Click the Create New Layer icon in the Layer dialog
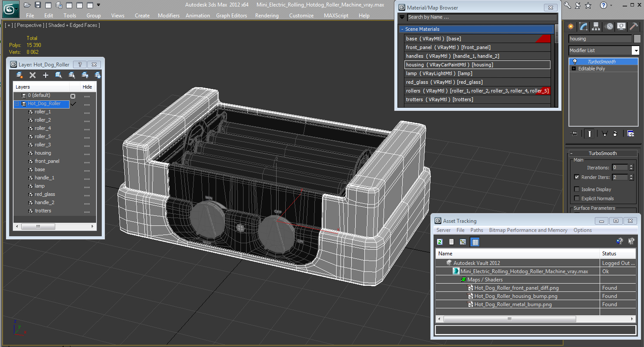The image size is (644, 347). coord(20,75)
